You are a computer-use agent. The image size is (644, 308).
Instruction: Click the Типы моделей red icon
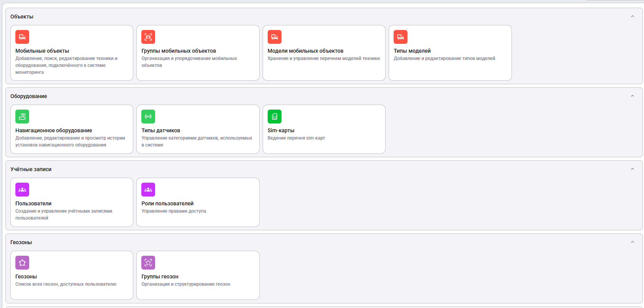tap(400, 37)
